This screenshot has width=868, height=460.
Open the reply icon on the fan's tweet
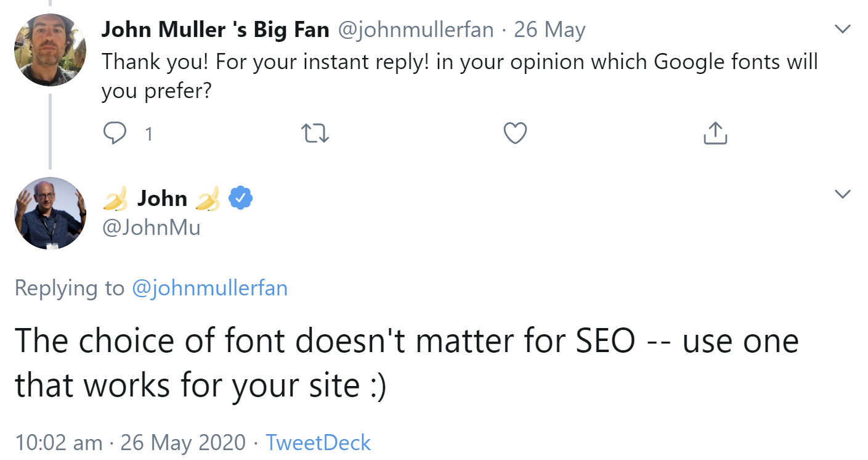[x=115, y=133]
